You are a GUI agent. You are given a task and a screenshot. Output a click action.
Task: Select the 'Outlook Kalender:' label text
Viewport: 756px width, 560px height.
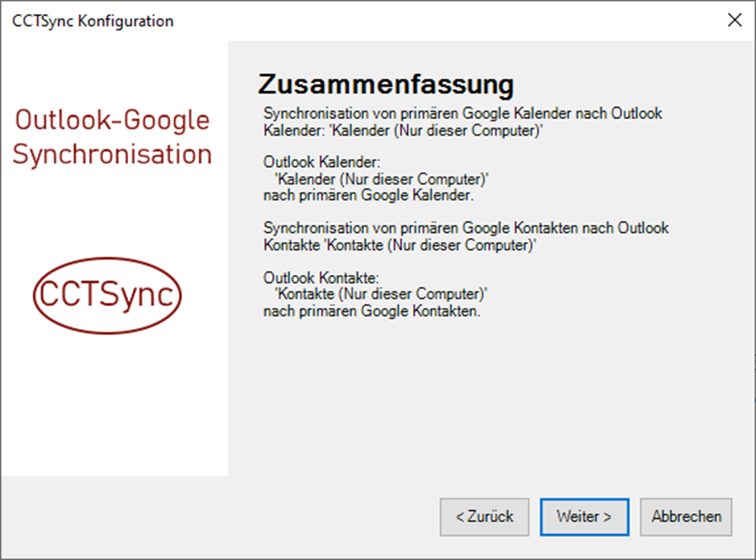322,162
